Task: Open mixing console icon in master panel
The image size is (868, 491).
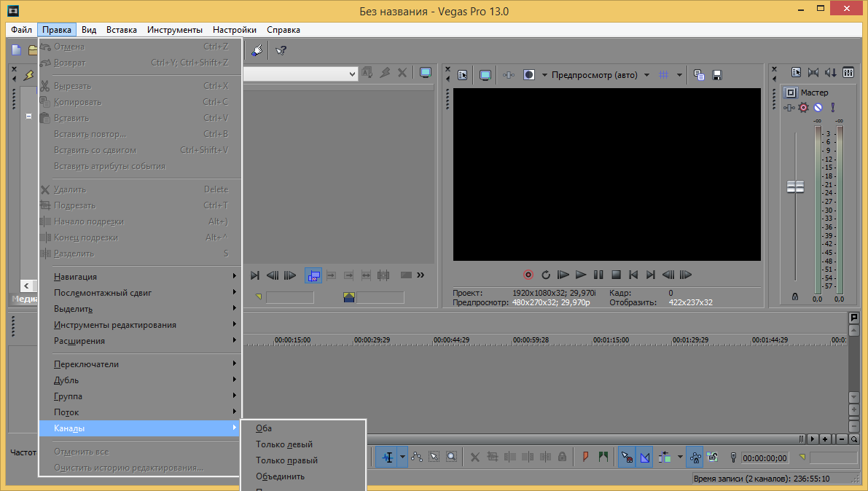Action: coord(848,72)
